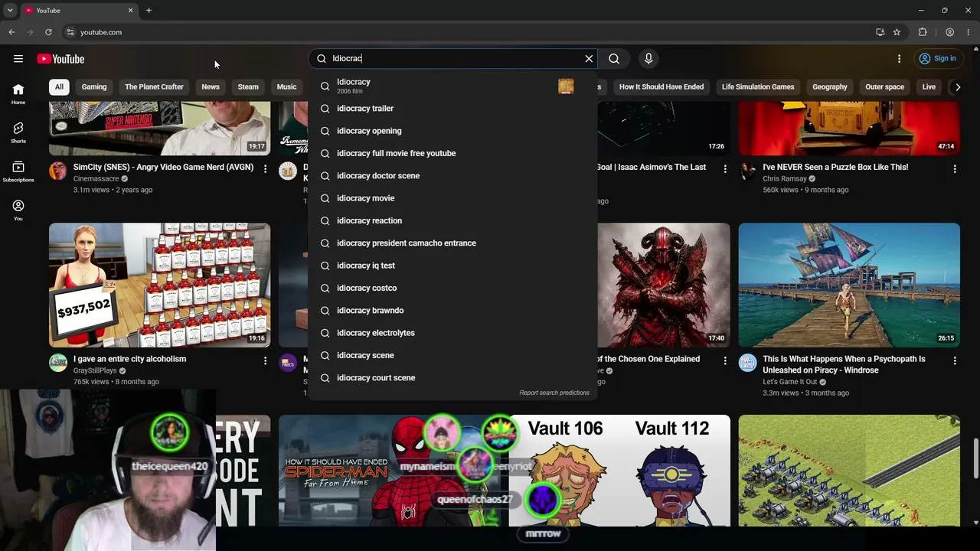Click 'Report search predictions' link

coord(554,393)
